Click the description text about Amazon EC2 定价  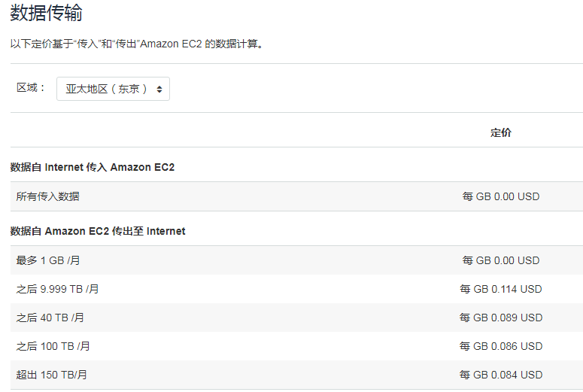tap(136, 44)
